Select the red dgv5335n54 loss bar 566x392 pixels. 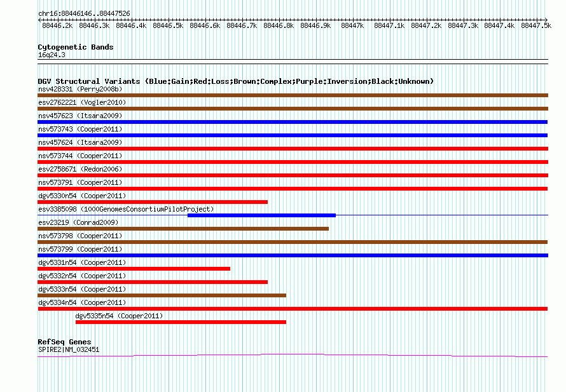181,322
